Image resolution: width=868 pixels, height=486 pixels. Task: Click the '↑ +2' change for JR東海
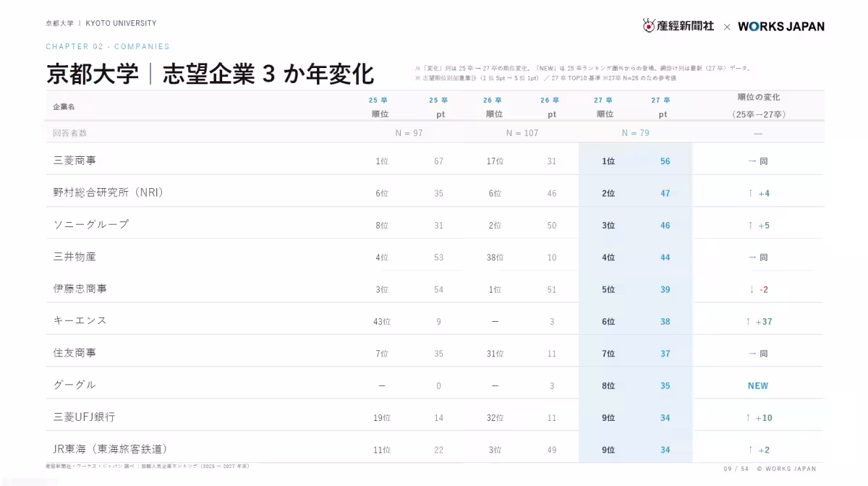point(758,450)
